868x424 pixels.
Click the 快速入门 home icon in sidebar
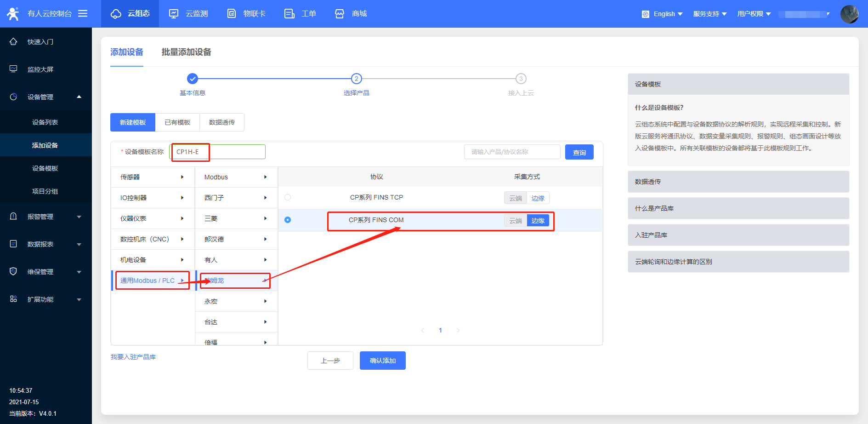pos(13,42)
